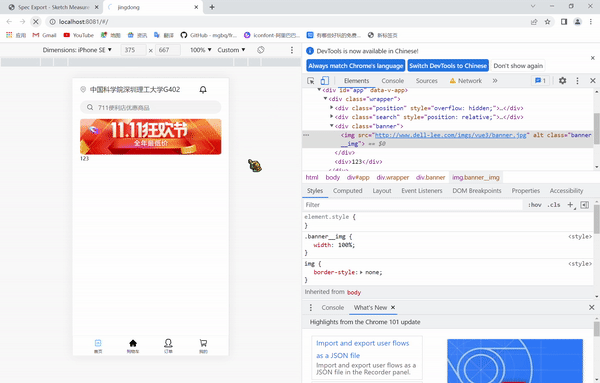Click the 11.11 banner image
The image size is (600, 383).
click(150, 137)
